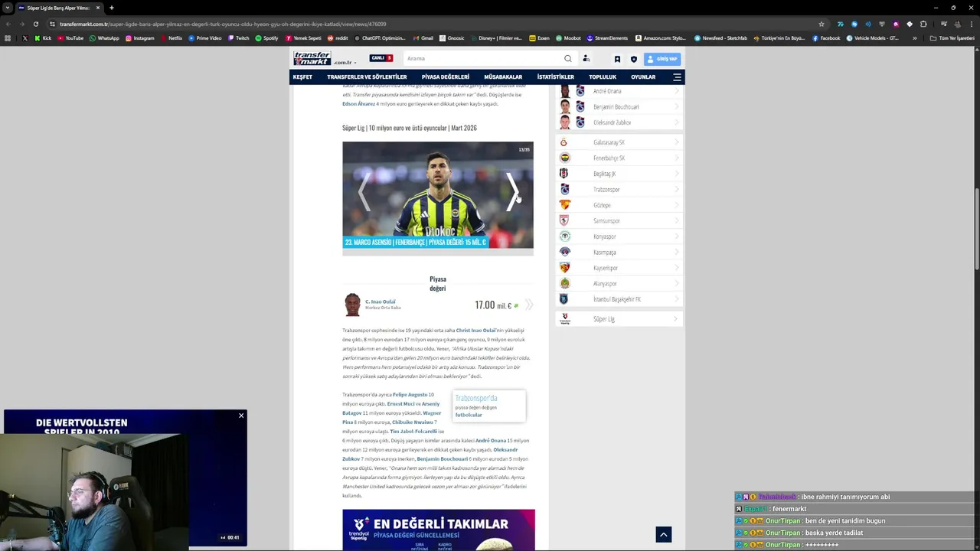Screen dimensions: 980x551
Task: Expand the İstanbul Başakşehir FK row chevron
Action: 677,299
